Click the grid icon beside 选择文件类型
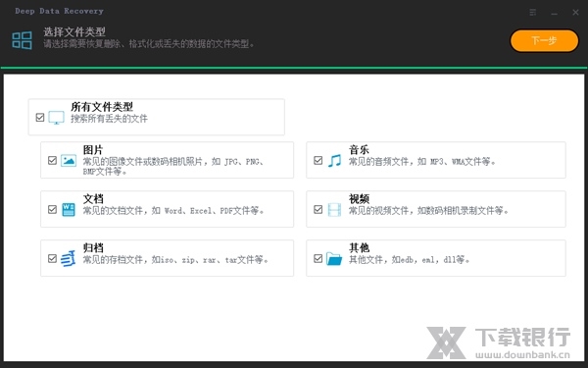This screenshot has height=368, width=588. [x=23, y=40]
